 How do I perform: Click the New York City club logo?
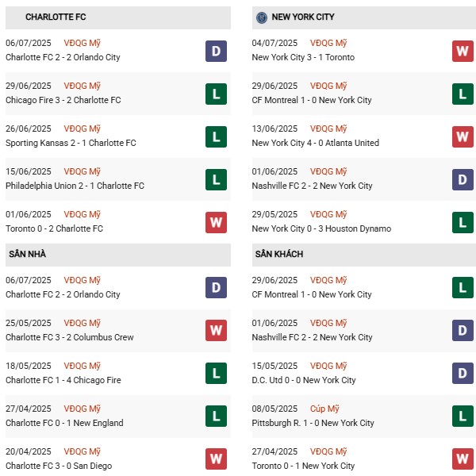[262, 17]
